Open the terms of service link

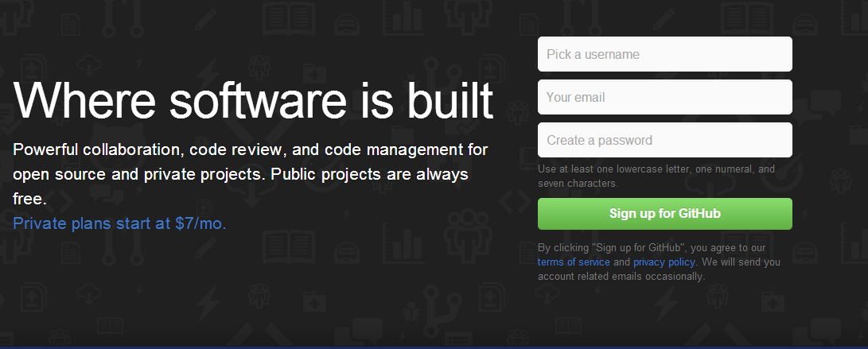coord(574,262)
